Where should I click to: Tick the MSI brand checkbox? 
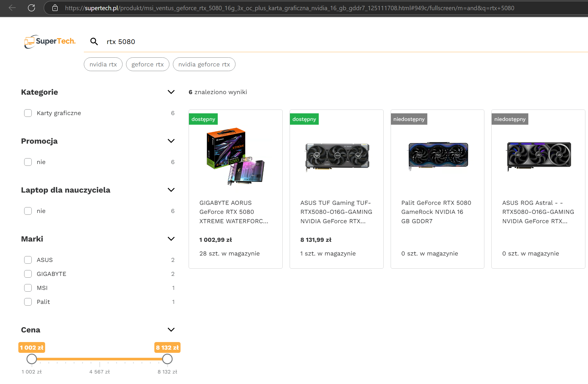coord(28,288)
